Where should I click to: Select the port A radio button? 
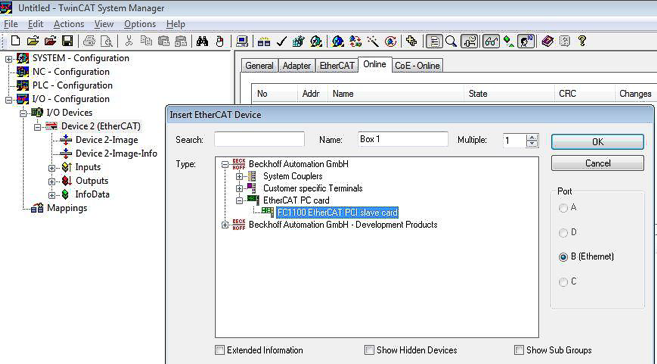click(563, 208)
